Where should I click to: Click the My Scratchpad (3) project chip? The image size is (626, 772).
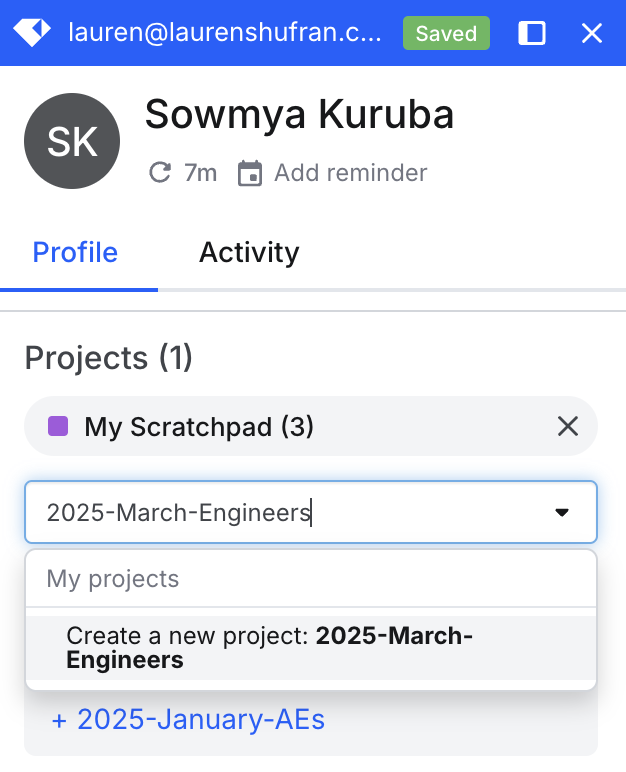[x=199, y=427]
